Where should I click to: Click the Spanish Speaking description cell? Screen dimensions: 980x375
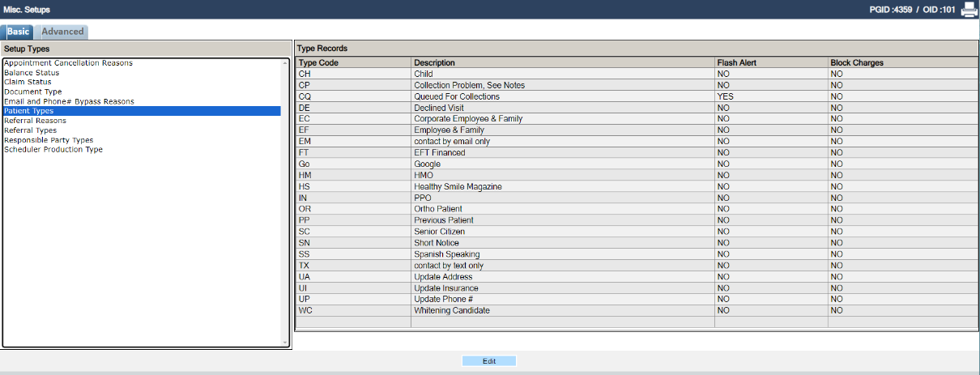tap(446, 254)
